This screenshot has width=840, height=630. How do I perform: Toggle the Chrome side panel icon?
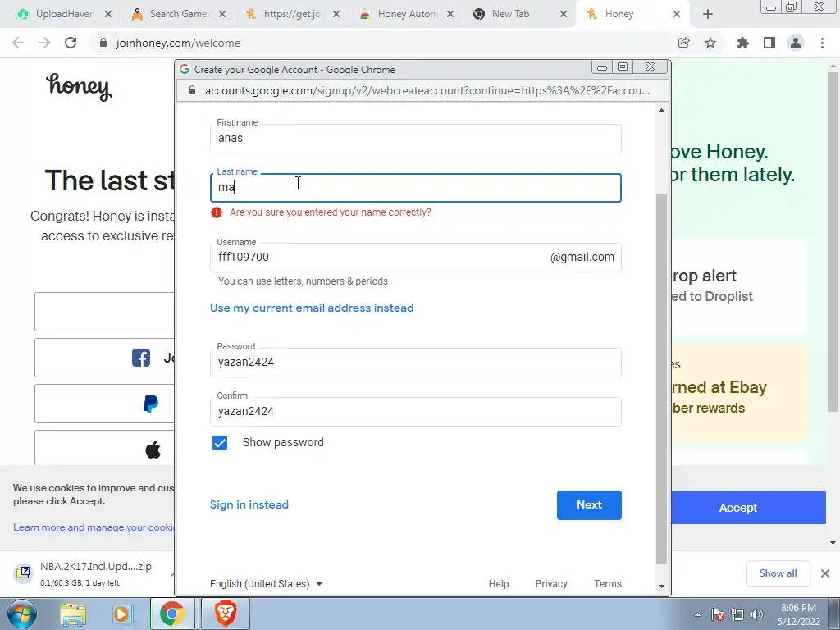coord(769,43)
